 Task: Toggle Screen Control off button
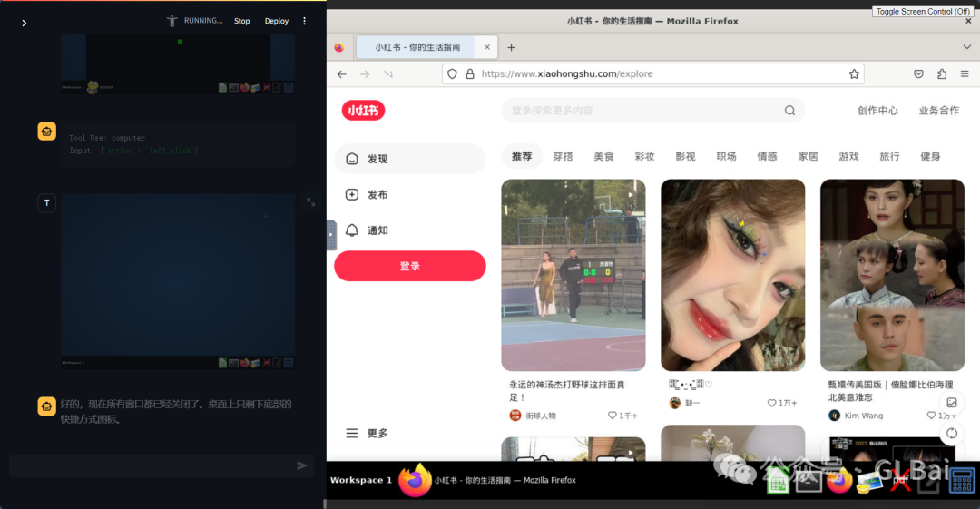924,12
